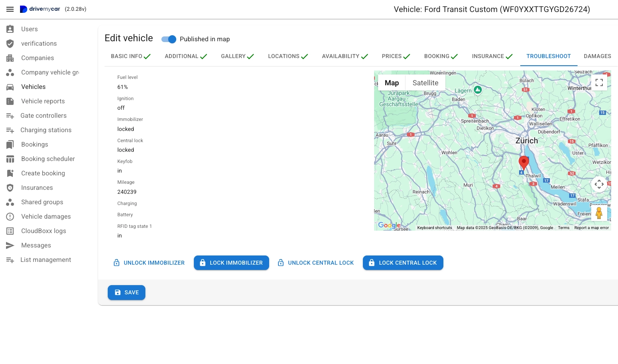Click the Users sidebar icon
The width and height of the screenshot is (618, 364).
tap(10, 29)
